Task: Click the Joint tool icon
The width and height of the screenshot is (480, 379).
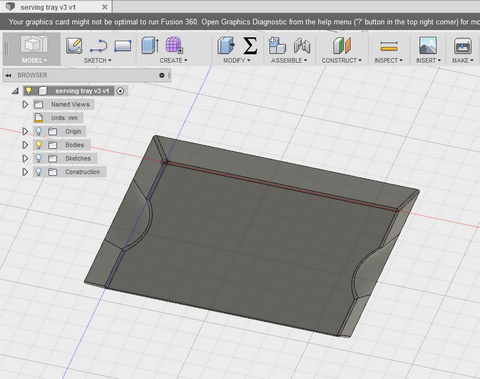Action: pyautogui.click(x=302, y=46)
